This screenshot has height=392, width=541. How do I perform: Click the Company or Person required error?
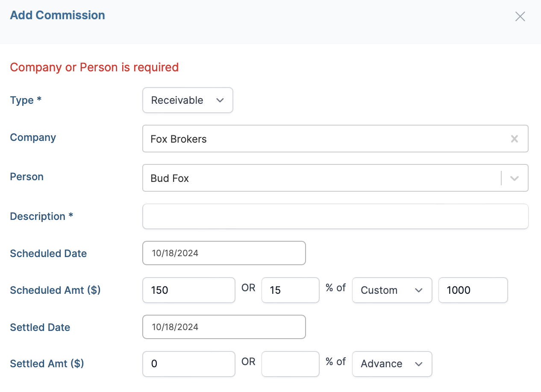94,67
